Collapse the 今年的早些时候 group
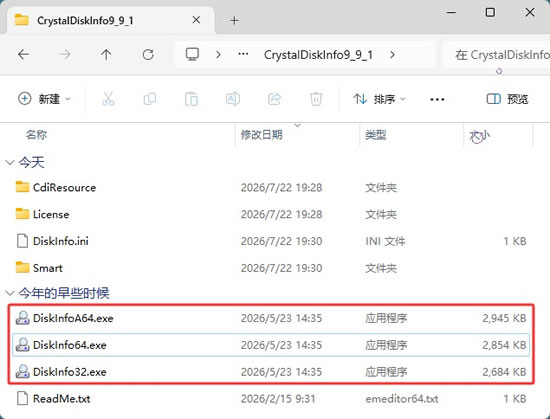 [10, 293]
